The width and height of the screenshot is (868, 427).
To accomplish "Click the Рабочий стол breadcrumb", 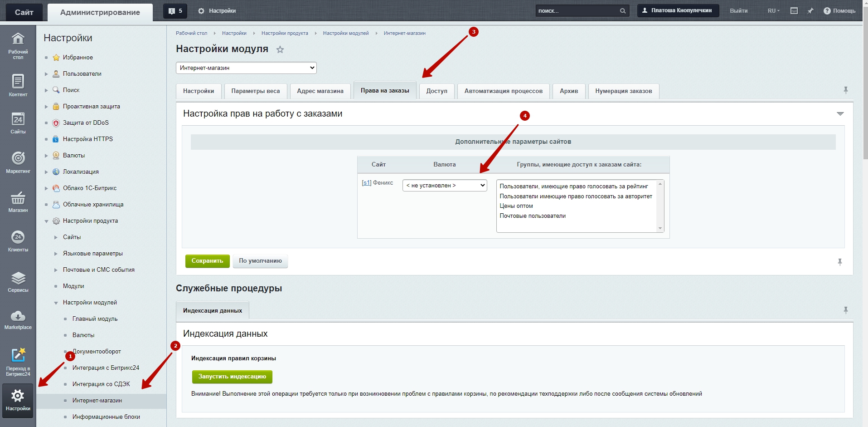I will pyautogui.click(x=191, y=33).
